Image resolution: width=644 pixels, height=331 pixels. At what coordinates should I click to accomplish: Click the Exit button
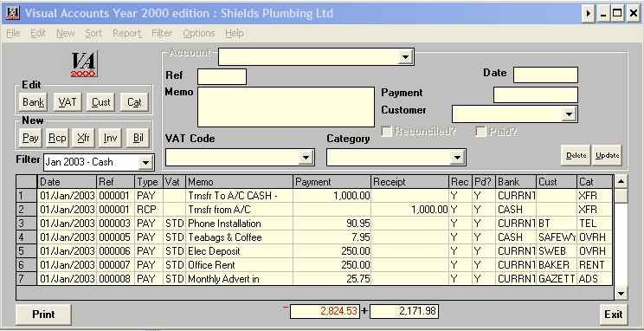coord(613,315)
